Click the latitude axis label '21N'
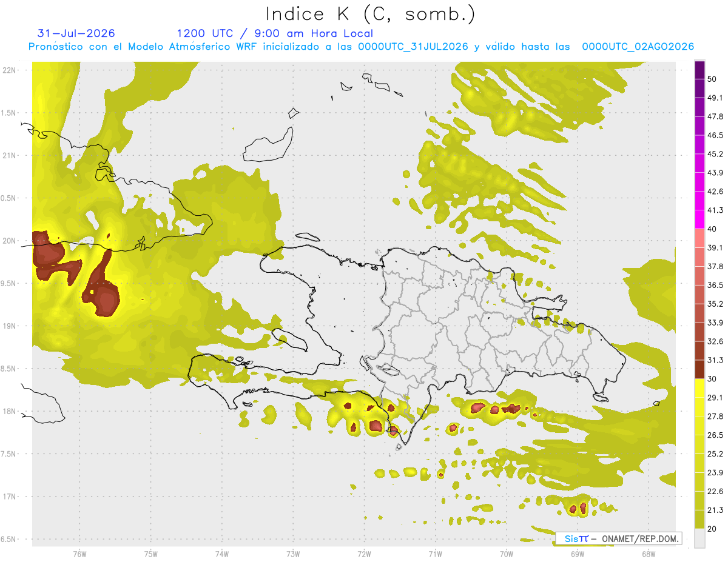The image size is (728, 562). click(10, 155)
